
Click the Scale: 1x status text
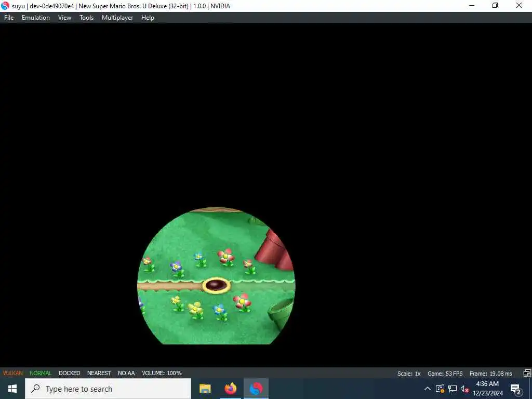(x=409, y=374)
